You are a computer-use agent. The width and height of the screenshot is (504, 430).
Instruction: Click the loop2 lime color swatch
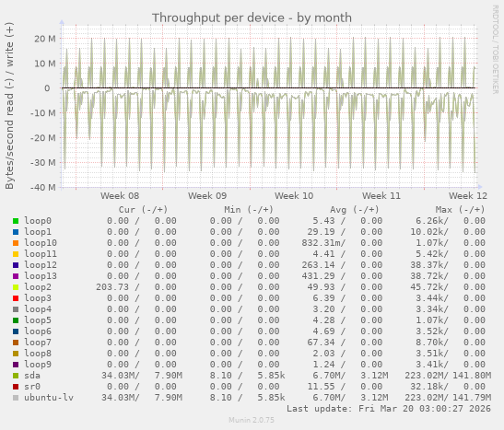pos(16,287)
